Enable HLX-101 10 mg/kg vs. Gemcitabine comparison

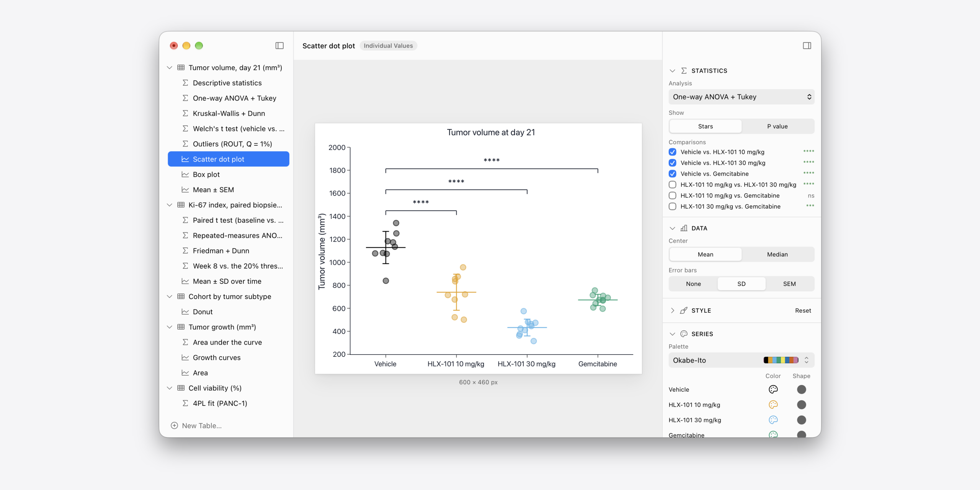672,196
